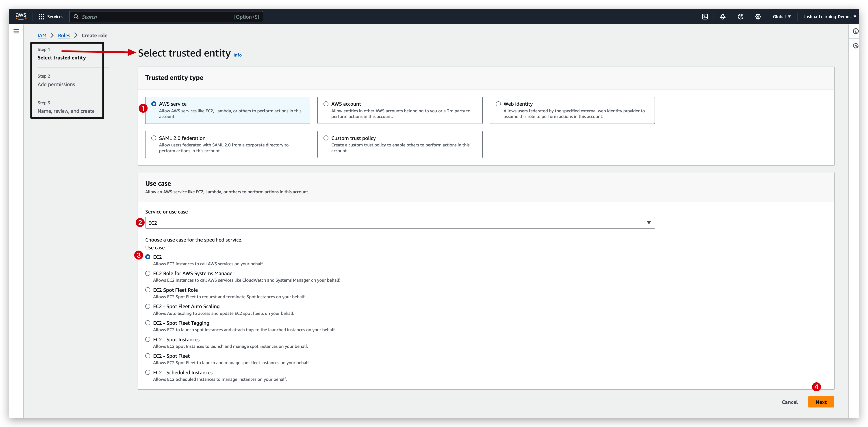Viewport: 868px width, 427px height.
Task: Select the AWS account trusted entity radio button
Action: [326, 104]
